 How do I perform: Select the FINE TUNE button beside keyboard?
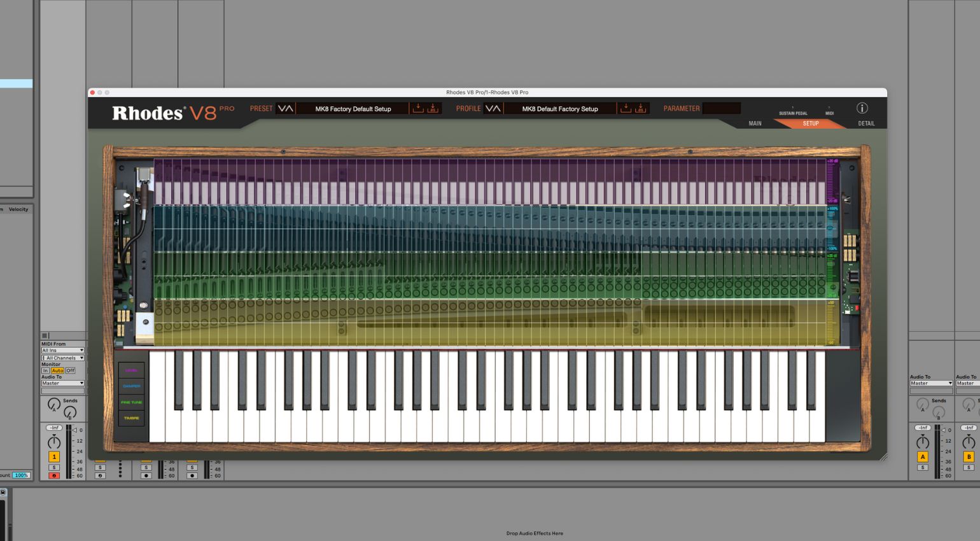click(132, 402)
